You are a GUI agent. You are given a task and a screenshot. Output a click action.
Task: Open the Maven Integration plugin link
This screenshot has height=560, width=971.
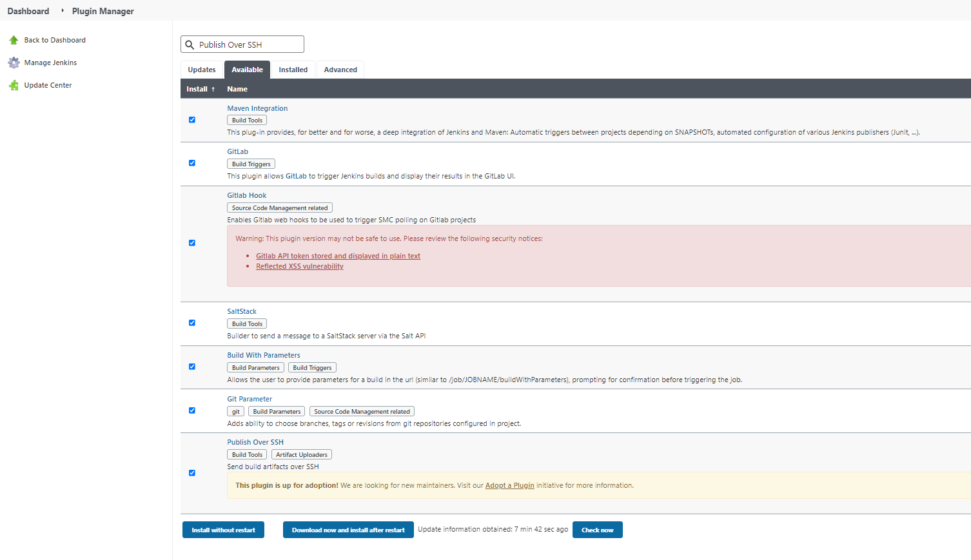point(257,108)
